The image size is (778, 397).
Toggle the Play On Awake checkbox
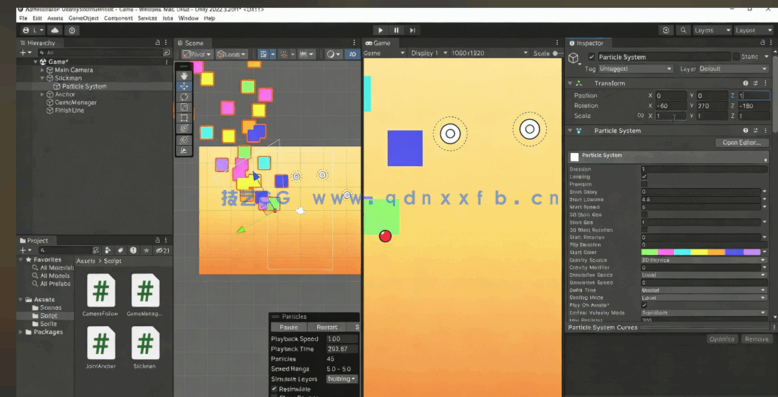pos(644,305)
